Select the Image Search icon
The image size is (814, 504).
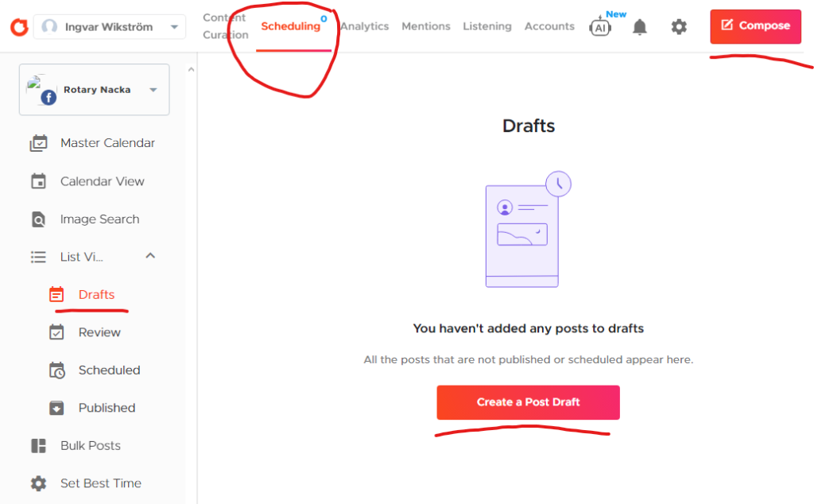tap(38, 219)
